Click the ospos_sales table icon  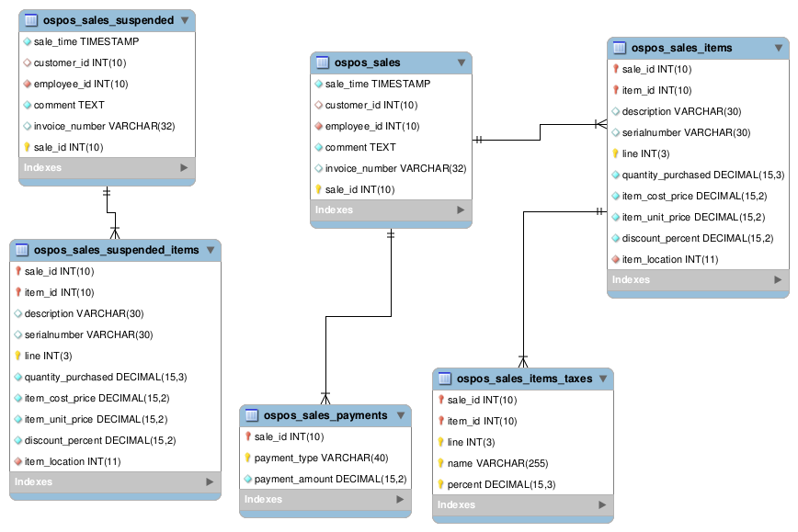323,62
